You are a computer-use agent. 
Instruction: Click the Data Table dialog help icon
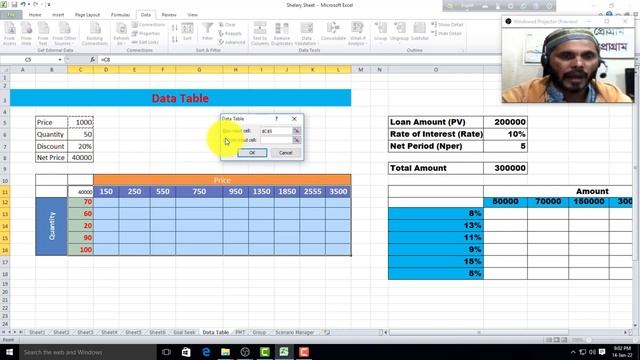point(277,118)
